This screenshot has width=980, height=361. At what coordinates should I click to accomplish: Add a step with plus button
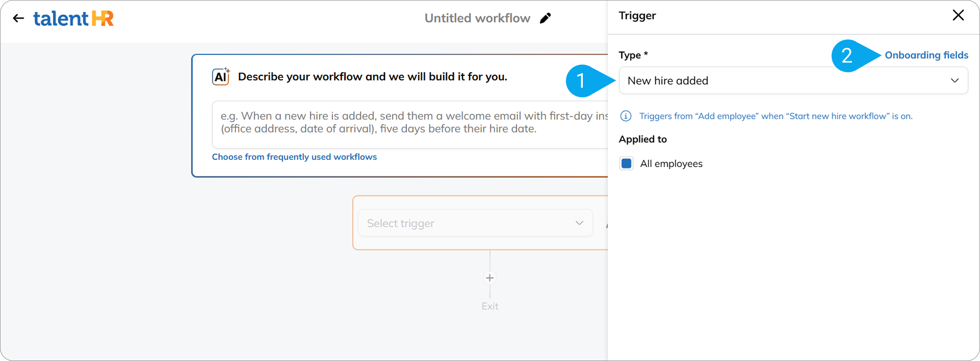[x=490, y=278]
